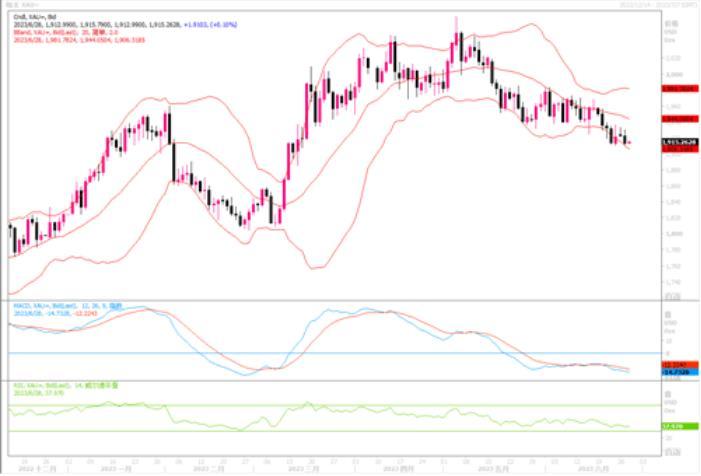Toggle auto scale label in MACD panel

669,376
